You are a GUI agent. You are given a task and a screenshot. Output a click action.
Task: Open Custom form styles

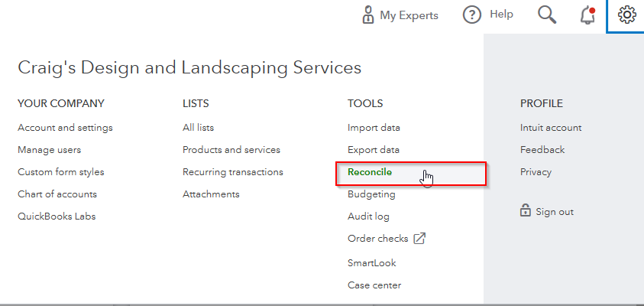[x=61, y=172]
